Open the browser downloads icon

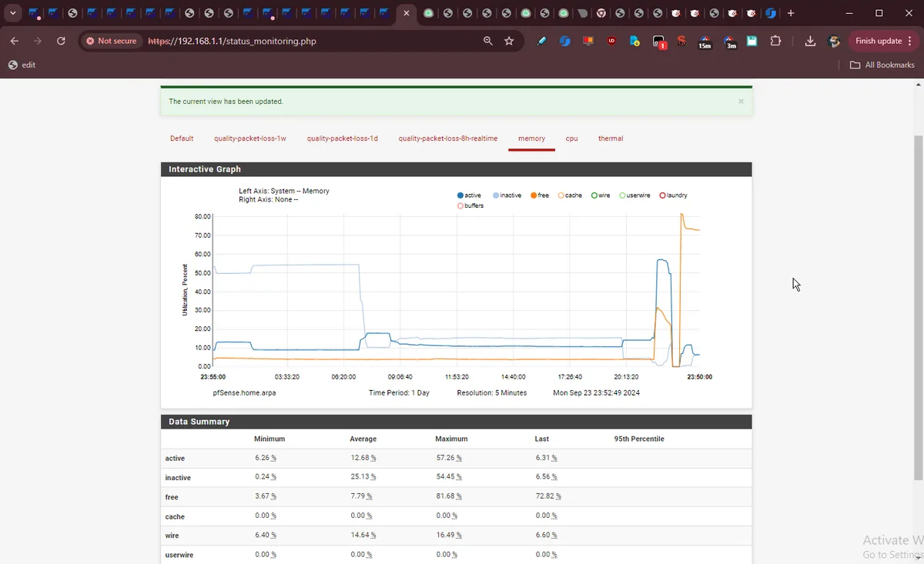(810, 41)
